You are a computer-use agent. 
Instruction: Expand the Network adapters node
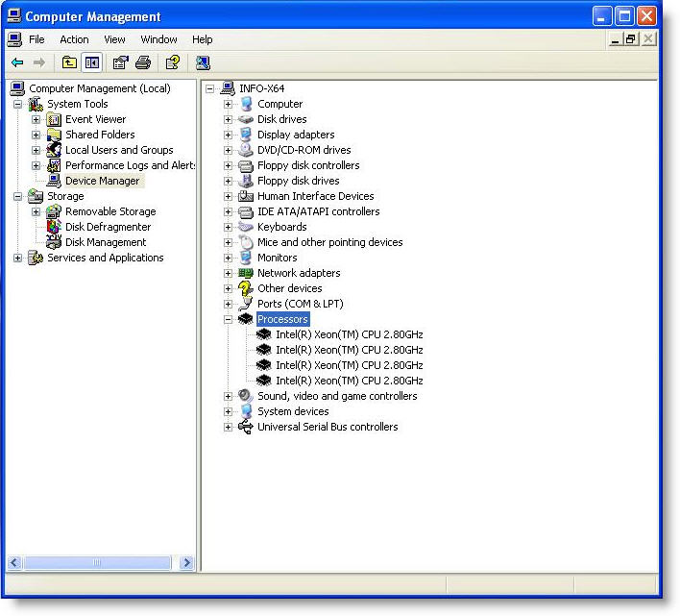[229, 273]
